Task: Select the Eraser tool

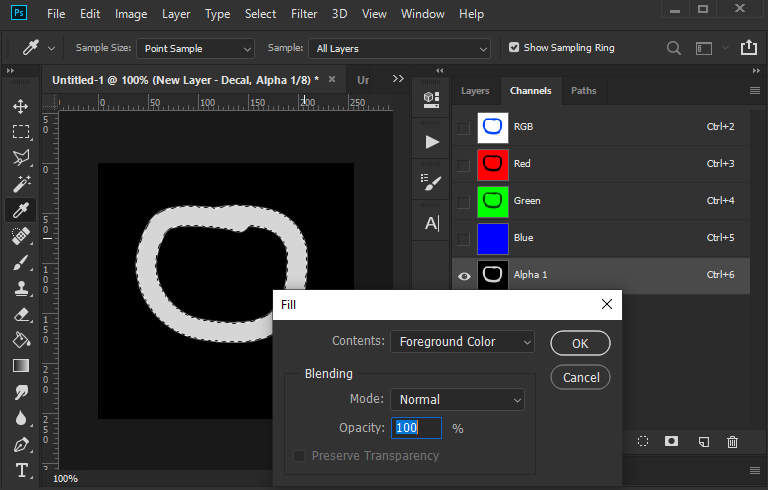Action: [x=21, y=315]
